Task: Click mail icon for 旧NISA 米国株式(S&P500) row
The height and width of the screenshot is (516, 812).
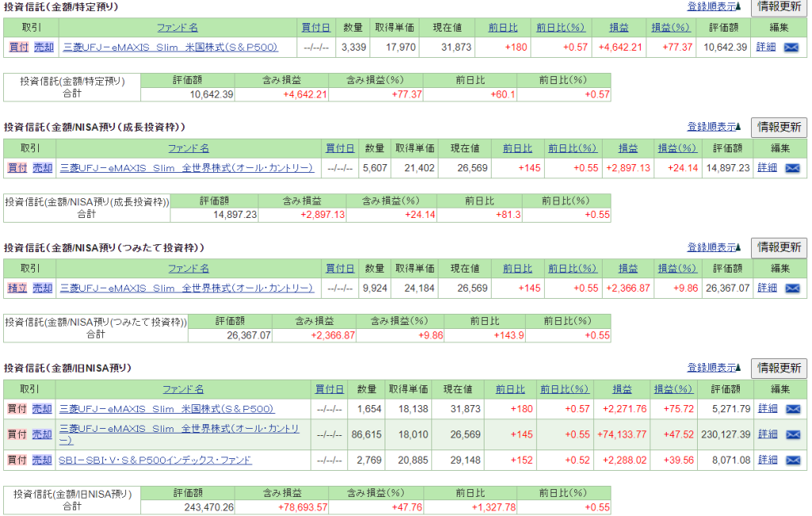Action: tap(791, 409)
